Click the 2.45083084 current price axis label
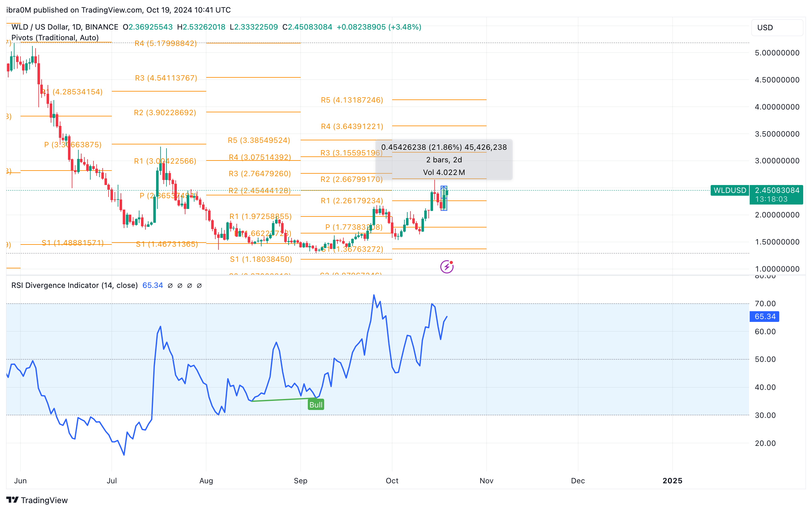 tap(777, 190)
